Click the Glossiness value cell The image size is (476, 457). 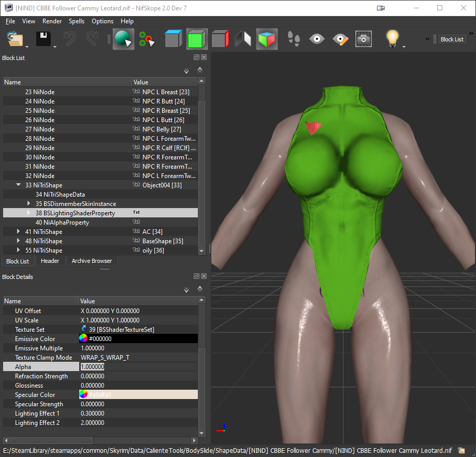(138, 386)
